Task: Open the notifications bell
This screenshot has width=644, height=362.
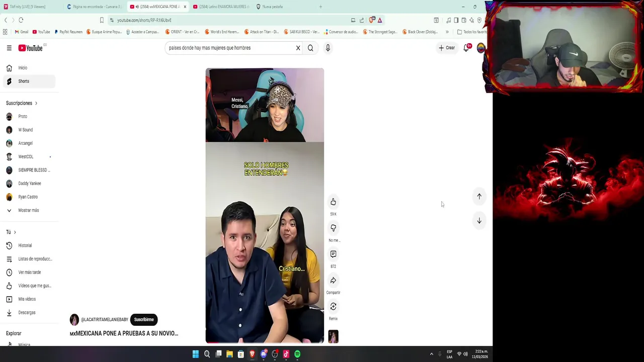Action: point(466,48)
